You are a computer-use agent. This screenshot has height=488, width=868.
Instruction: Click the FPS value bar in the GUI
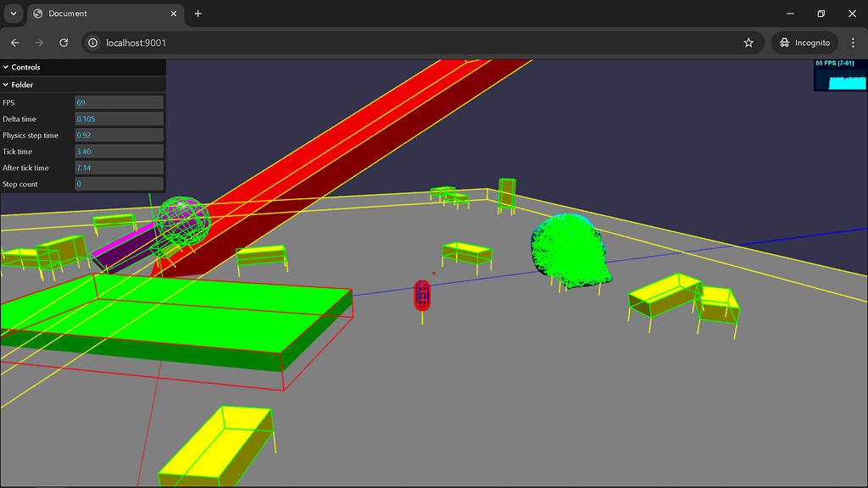point(119,102)
